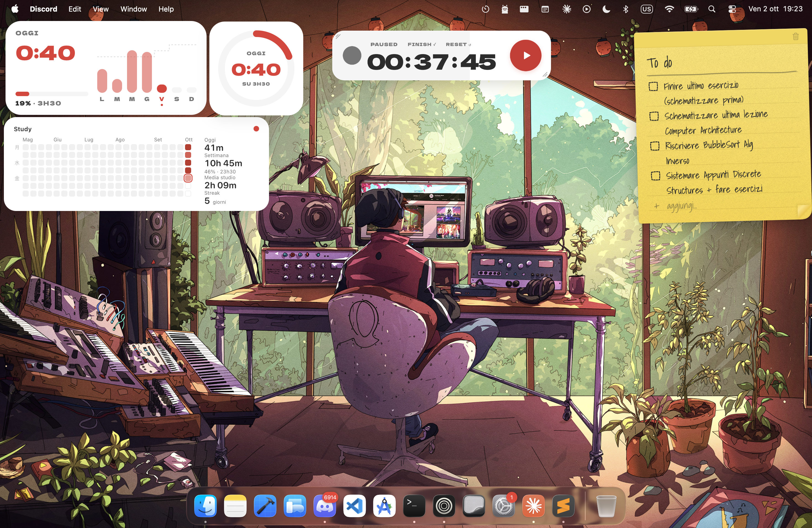Open Control Center in menu bar
The width and height of the screenshot is (812, 528).
pos(732,9)
